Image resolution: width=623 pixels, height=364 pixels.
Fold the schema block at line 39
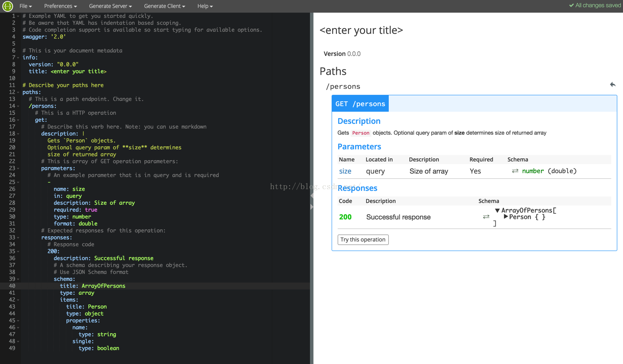click(18, 279)
